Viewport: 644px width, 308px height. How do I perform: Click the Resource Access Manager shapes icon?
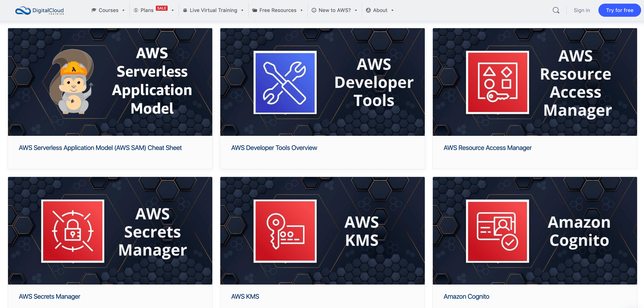coord(497,83)
